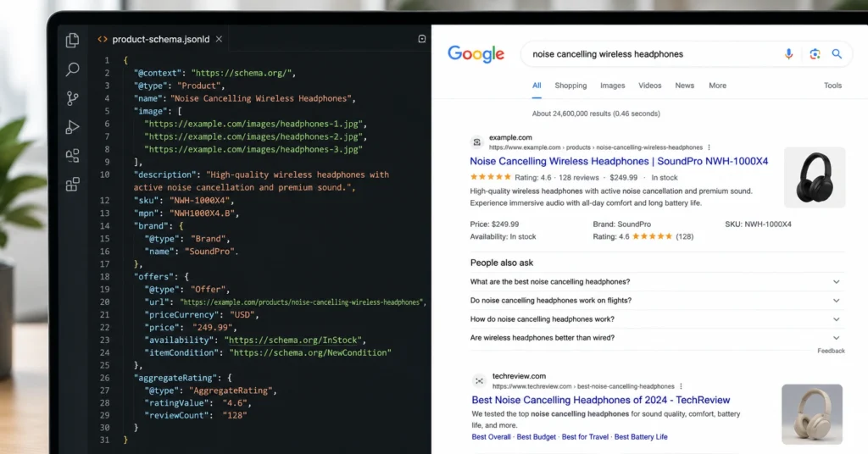The height and width of the screenshot is (454, 868).
Task: Click the "itemCondition" NewCondition code line
Action: (268, 353)
